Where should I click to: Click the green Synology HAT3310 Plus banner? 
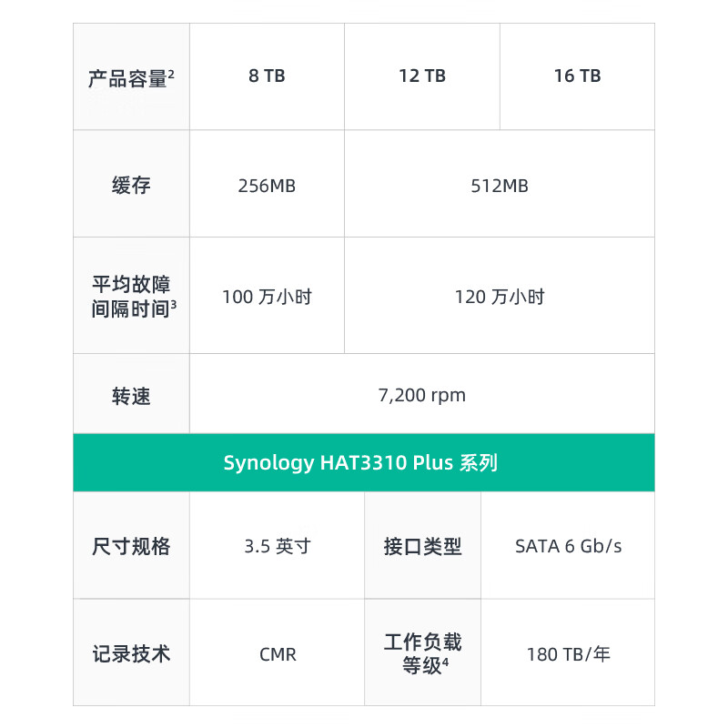click(x=363, y=462)
